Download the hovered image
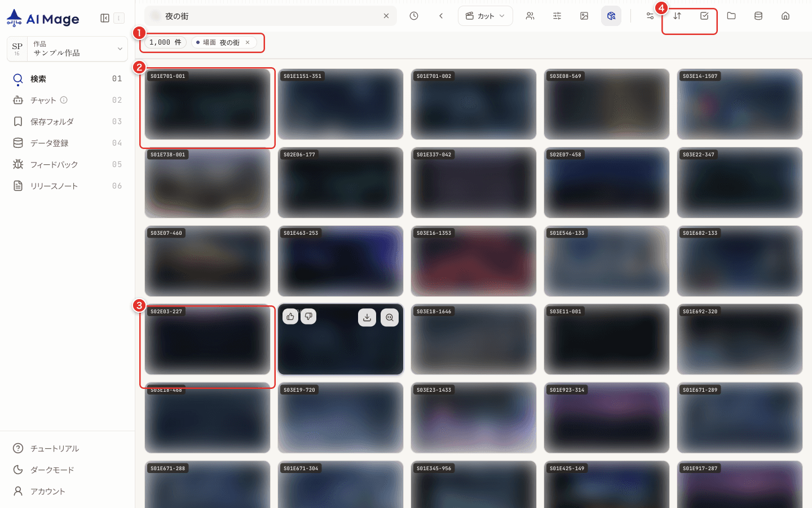Viewport: 812px width, 508px height. click(x=367, y=318)
